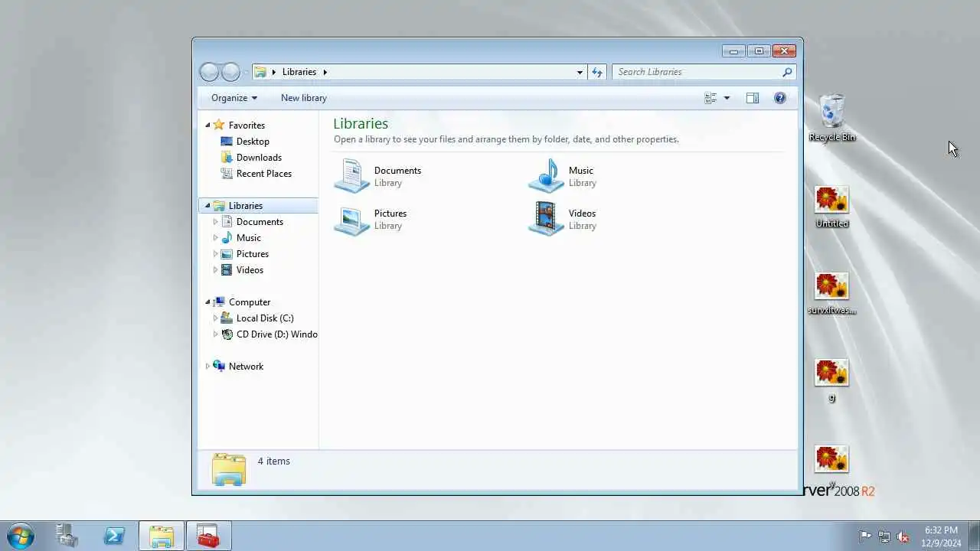Open the Start menu
This screenshot has width=980, height=551.
tap(21, 536)
